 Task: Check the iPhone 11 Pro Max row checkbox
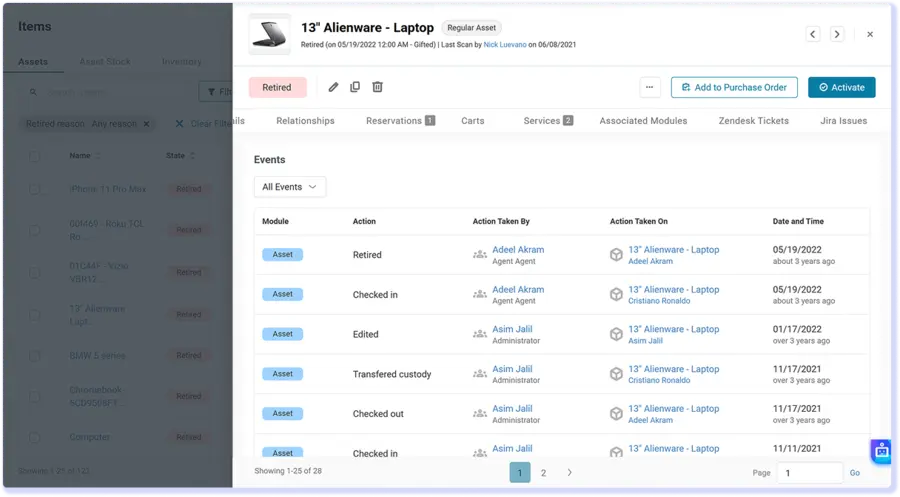tap(34, 189)
